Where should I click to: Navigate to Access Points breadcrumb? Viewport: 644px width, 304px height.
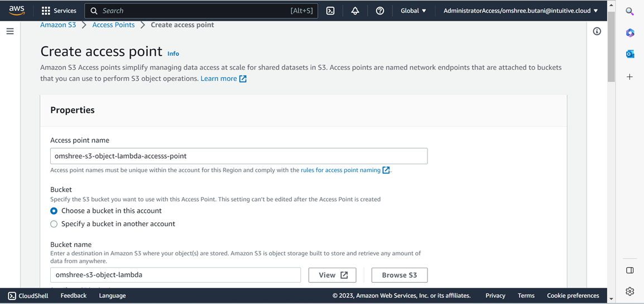[x=113, y=25]
